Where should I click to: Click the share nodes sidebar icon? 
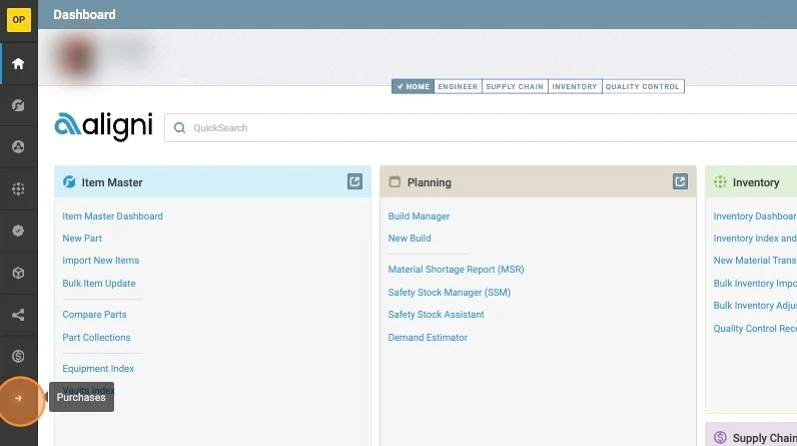coord(18,315)
